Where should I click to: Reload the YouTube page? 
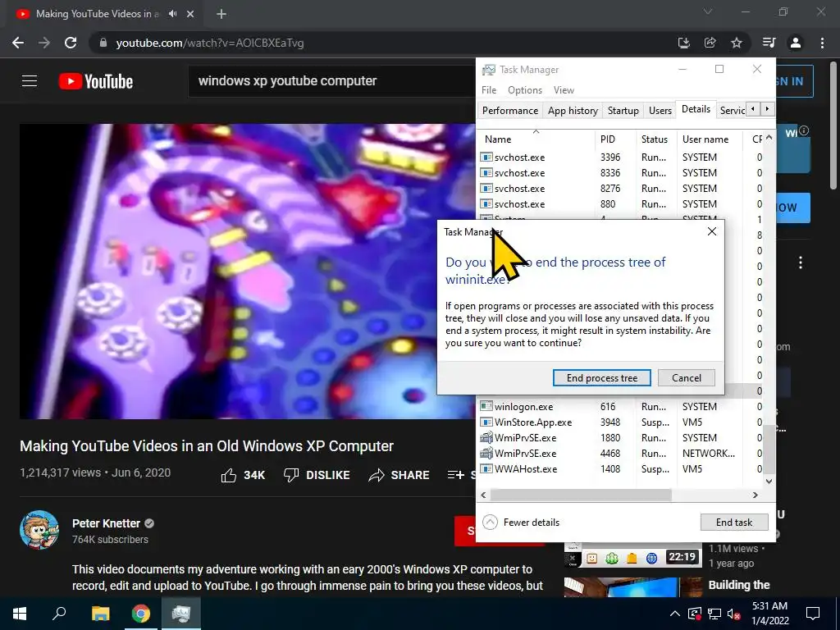[71, 43]
